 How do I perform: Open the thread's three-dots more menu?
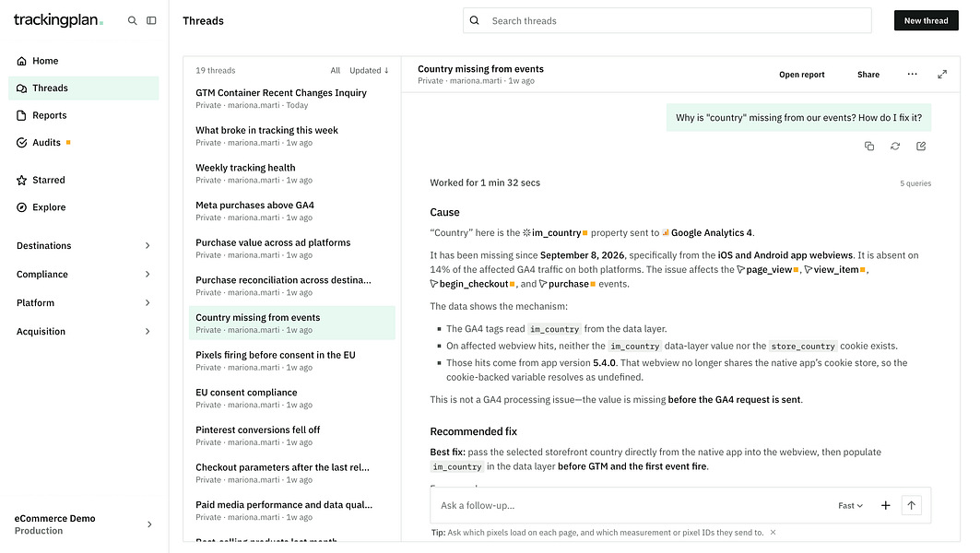pyautogui.click(x=913, y=75)
